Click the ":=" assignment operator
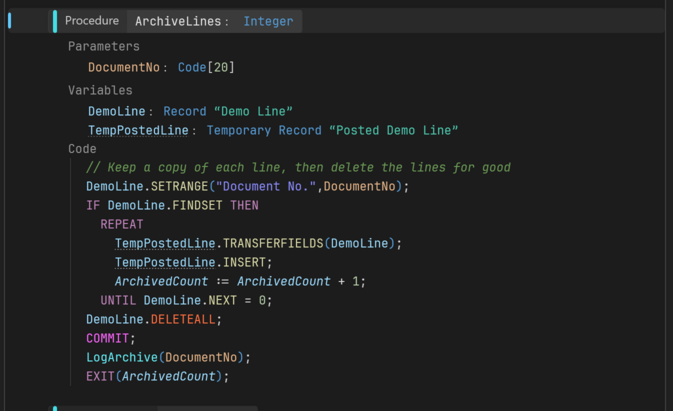673x411 pixels. pos(223,281)
